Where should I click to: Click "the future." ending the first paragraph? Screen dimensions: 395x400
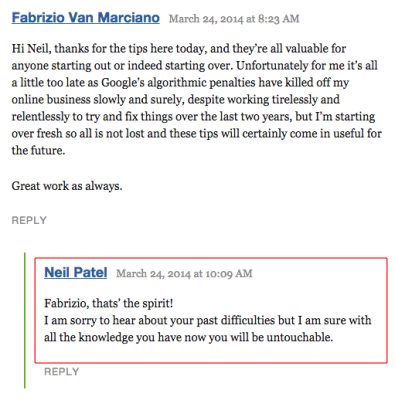pos(38,151)
